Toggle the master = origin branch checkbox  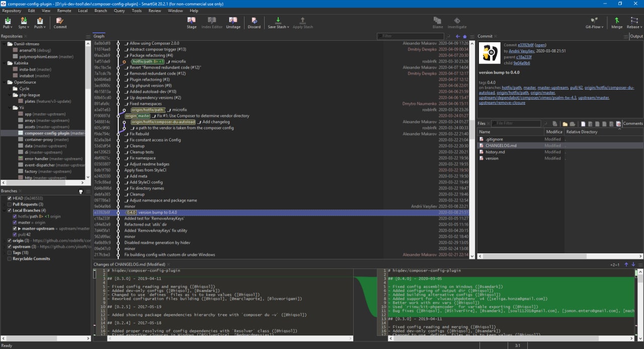[15, 223]
